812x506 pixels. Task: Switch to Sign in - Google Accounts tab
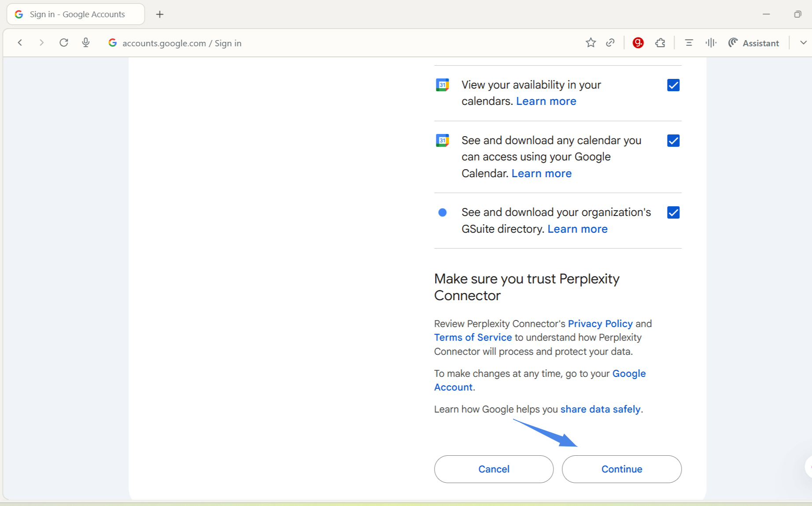click(x=76, y=14)
